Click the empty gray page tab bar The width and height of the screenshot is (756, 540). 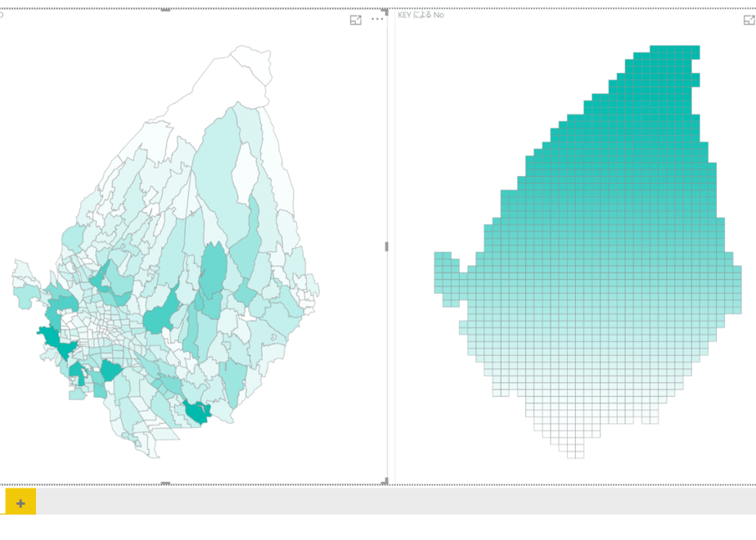[x=395, y=502]
